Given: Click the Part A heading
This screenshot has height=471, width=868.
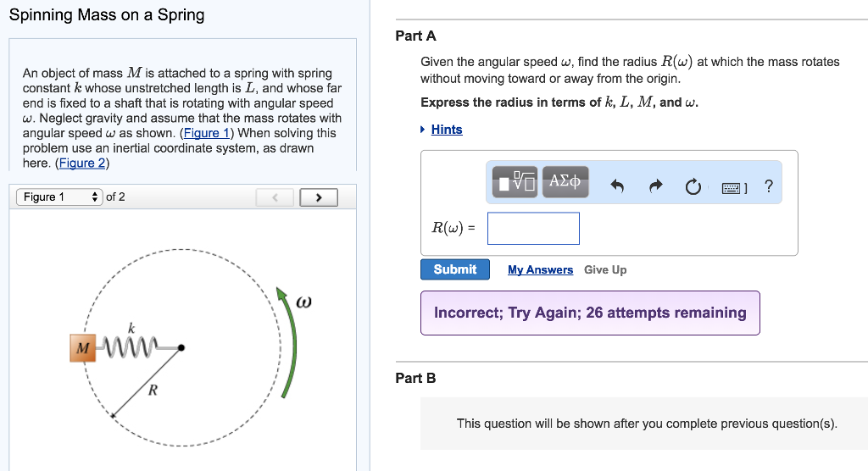Looking at the screenshot, I should coord(415,36).
